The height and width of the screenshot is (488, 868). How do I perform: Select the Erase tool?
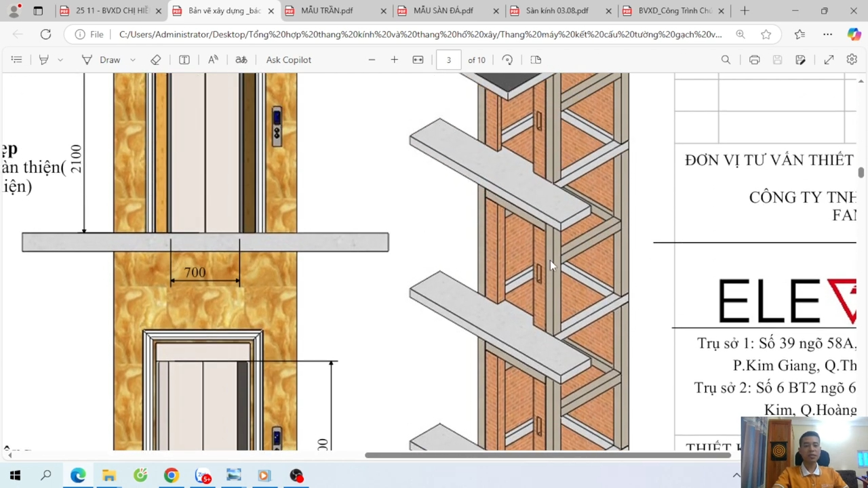click(156, 60)
